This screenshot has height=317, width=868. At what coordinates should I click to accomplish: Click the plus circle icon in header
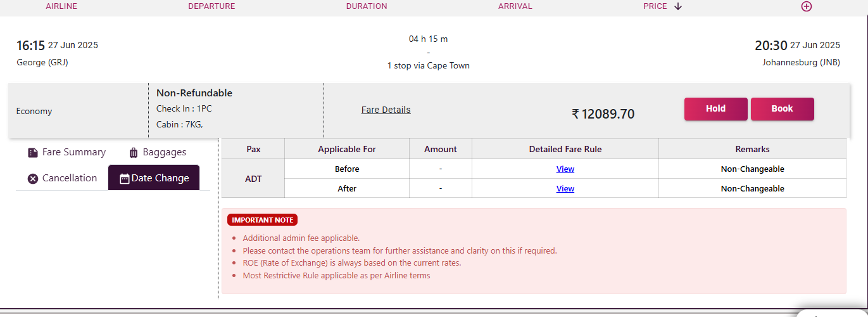click(x=806, y=6)
